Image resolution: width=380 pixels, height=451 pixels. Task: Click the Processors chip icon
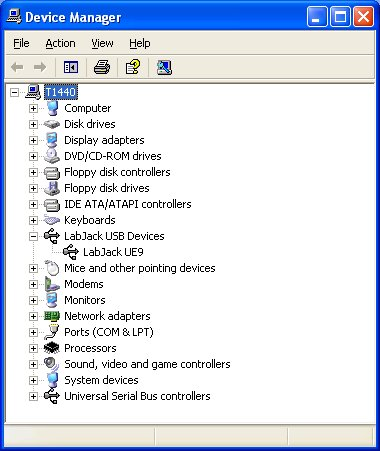[52, 348]
